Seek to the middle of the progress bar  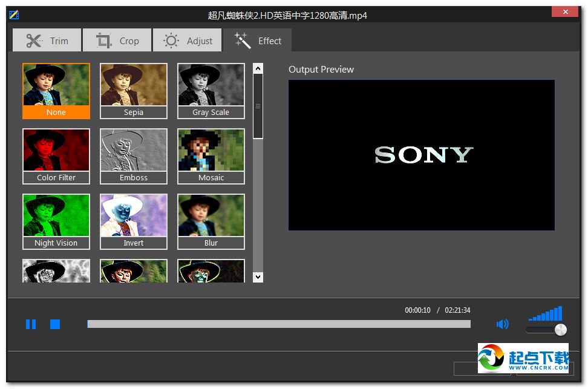(279, 324)
